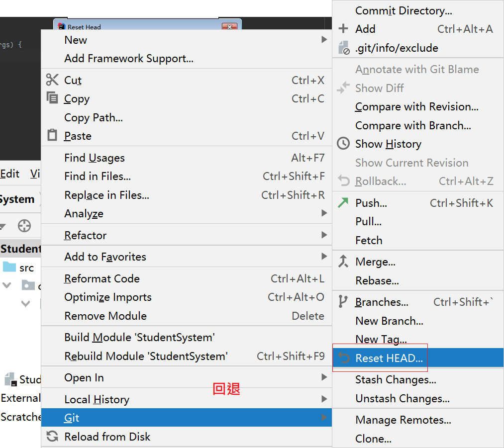504x448 pixels.
Task: Click the Merge icon in Git submenu
Action: 343,261
